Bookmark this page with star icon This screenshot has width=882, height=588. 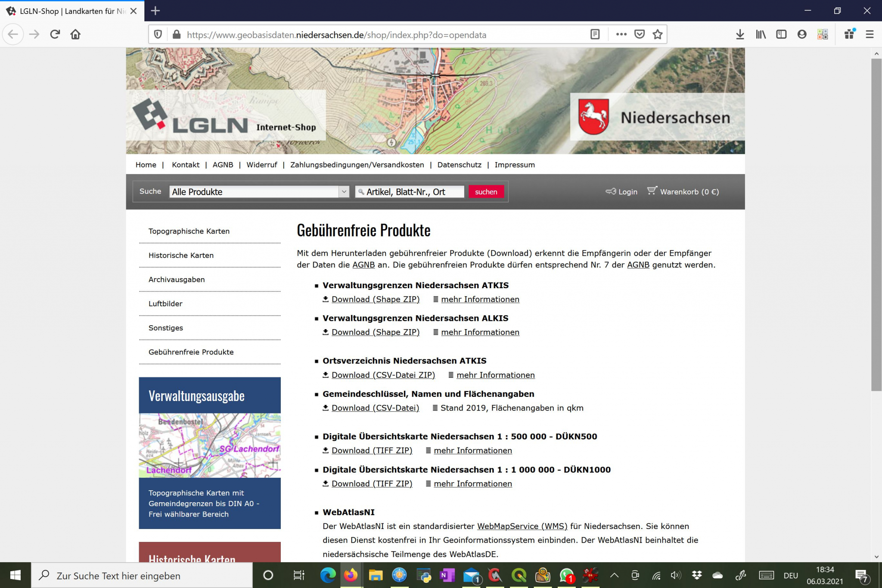[x=657, y=34]
